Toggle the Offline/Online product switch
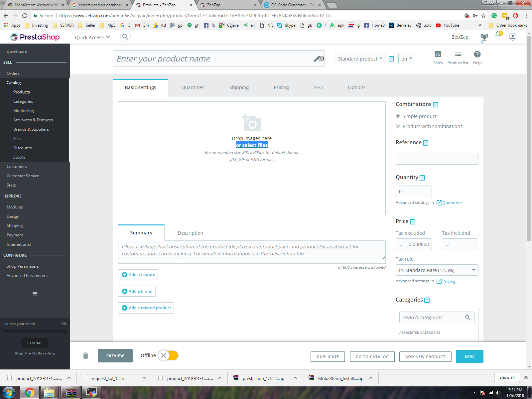This screenshot has height=399, width=532. 168,355
